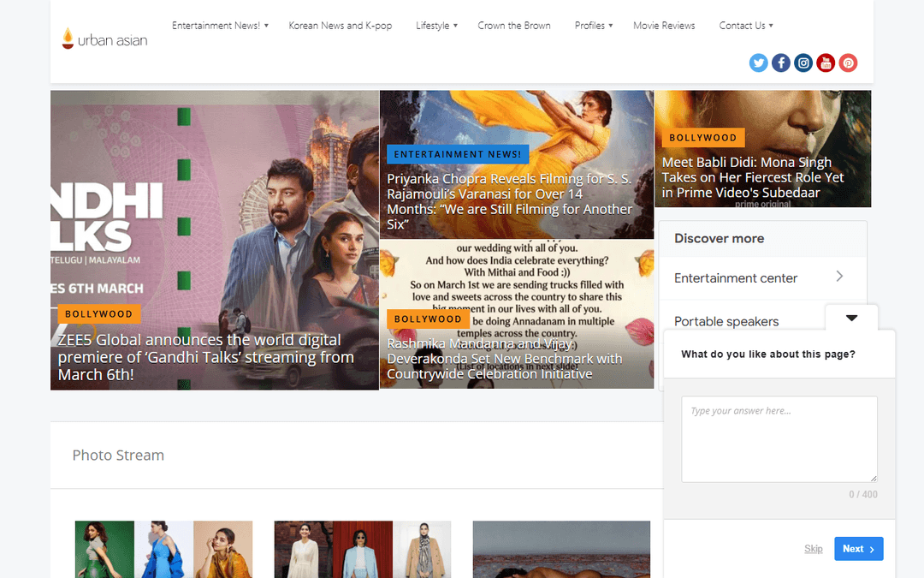Expand the Contact Us dropdown menu
This screenshot has height=578, width=924.
pos(746,26)
